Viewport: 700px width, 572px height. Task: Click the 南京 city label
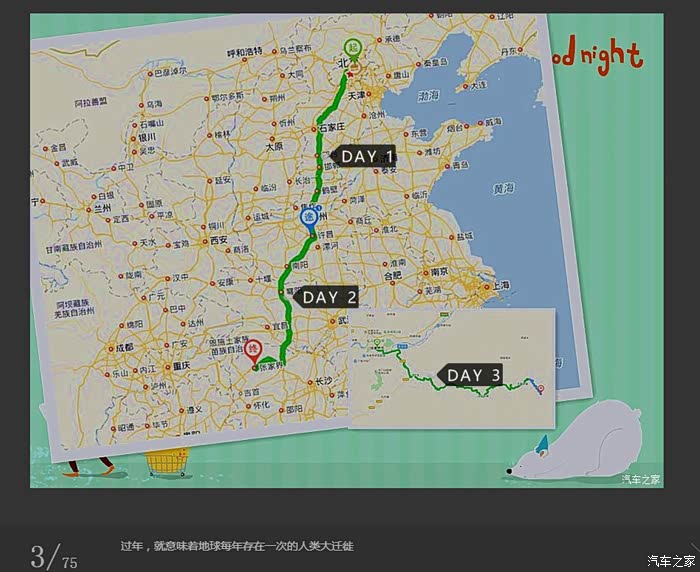[440, 271]
